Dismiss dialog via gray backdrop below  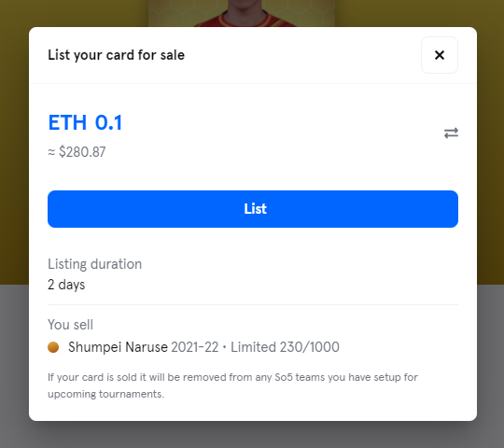pyautogui.click(x=252, y=435)
